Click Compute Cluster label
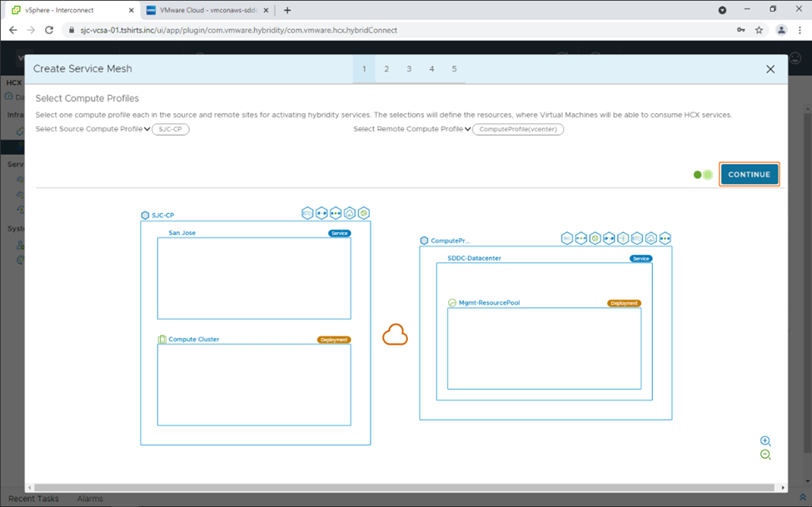Image resolution: width=812 pixels, height=507 pixels. (x=194, y=339)
